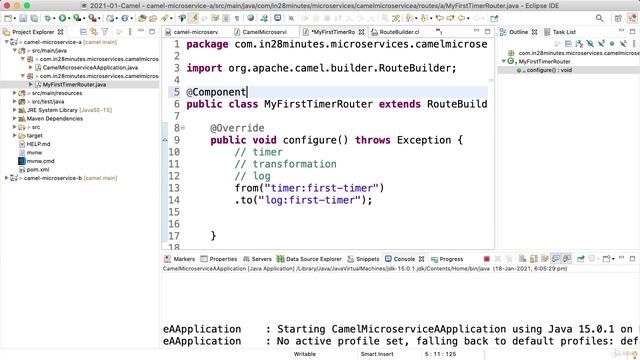
Task: Open dropdown arrow next to Debug button
Action: [x=54, y=19]
